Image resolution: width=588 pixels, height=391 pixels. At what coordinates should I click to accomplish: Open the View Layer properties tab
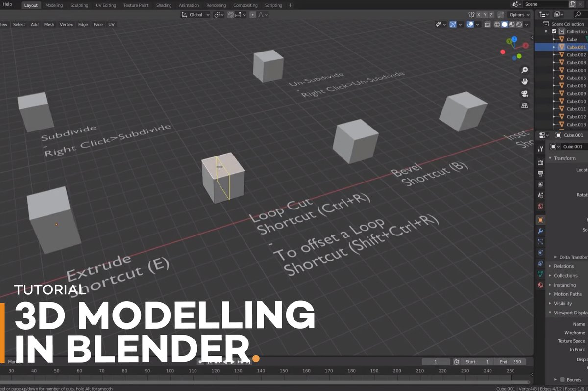pyautogui.click(x=540, y=184)
